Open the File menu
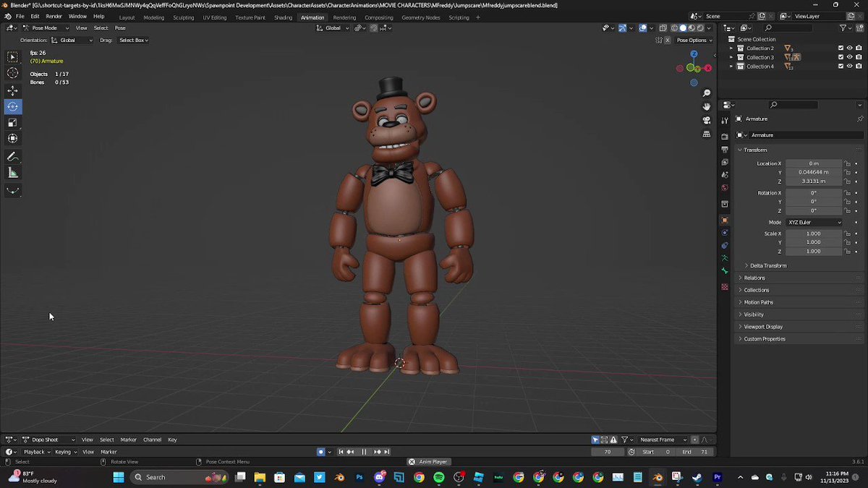 20,17
